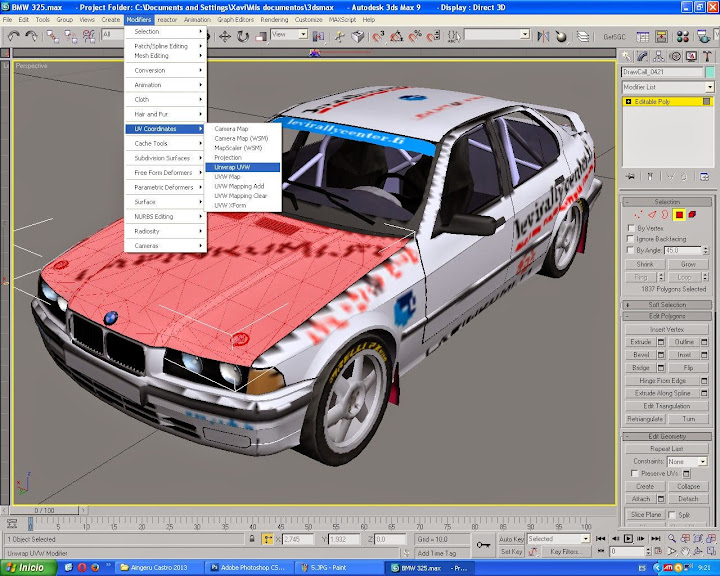The image size is (720, 576).
Task: Open the Motion command panel tab
Action: click(675, 56)
